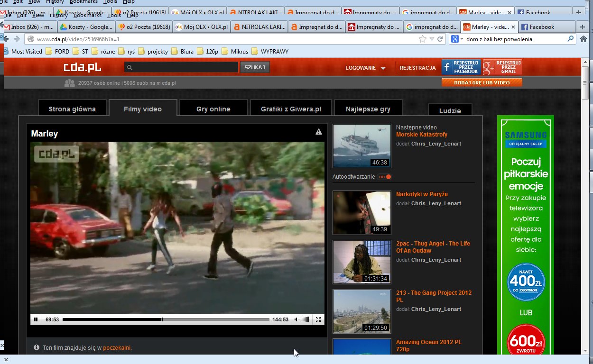Click the REJESTRACJA link
The image size is (593, 364).
tap(417, 68)
